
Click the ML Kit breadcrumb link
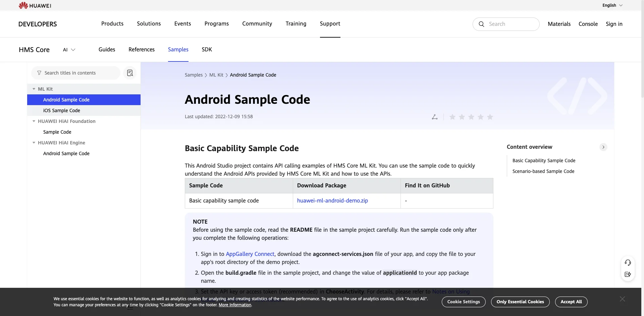216,75
